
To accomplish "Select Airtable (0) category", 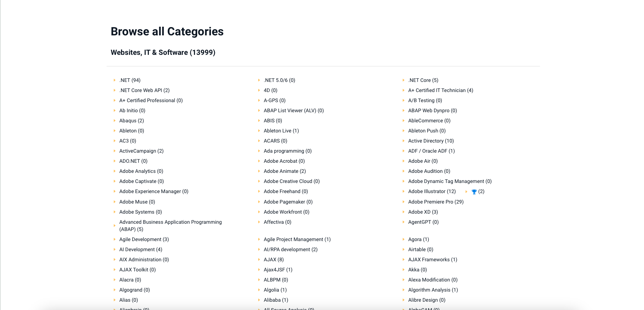I will click(x=420, y=249).
